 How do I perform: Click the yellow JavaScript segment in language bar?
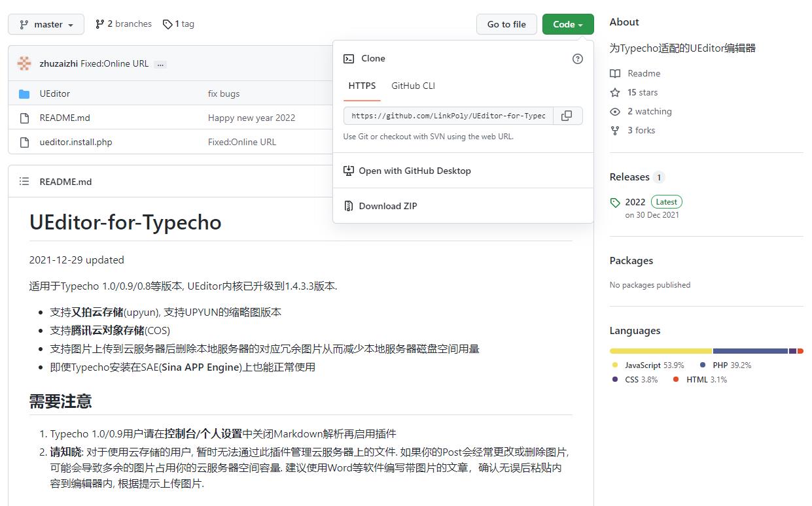click(x=660, y=351)
